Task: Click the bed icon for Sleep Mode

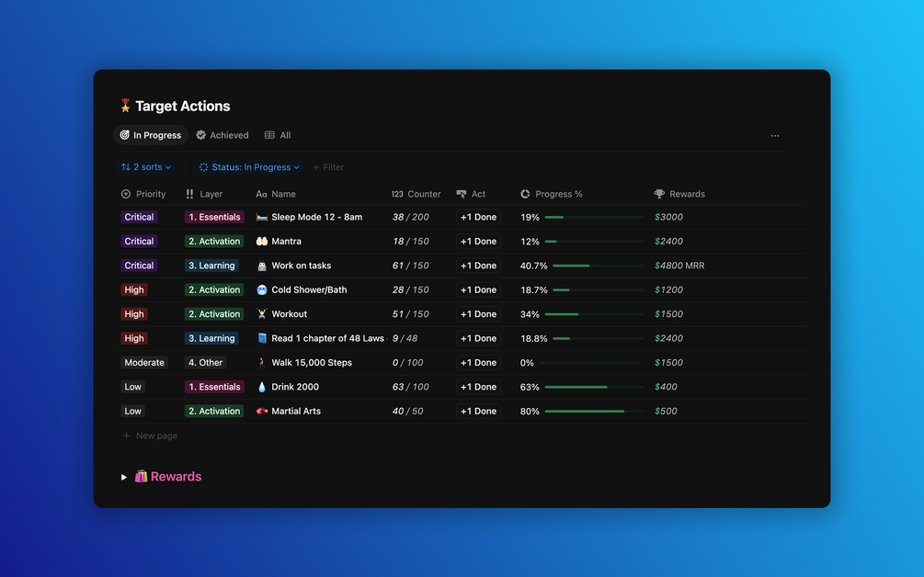Action: [262, 217]
